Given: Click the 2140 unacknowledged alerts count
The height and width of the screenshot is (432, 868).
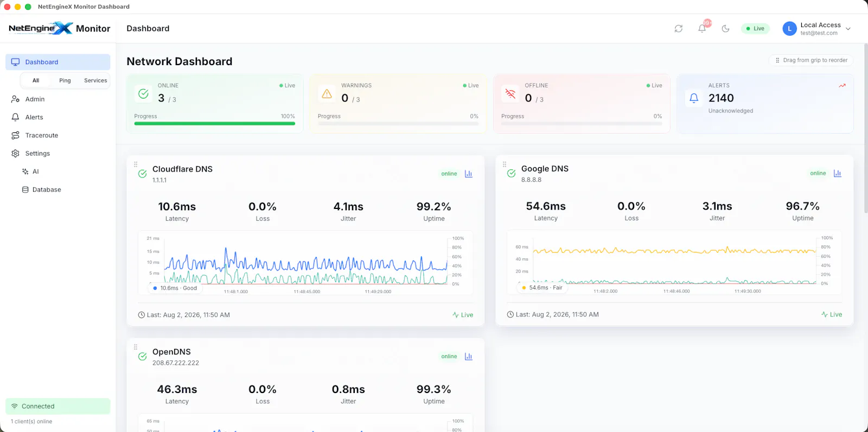Looking at the screenshot, I should pos(721,98).
